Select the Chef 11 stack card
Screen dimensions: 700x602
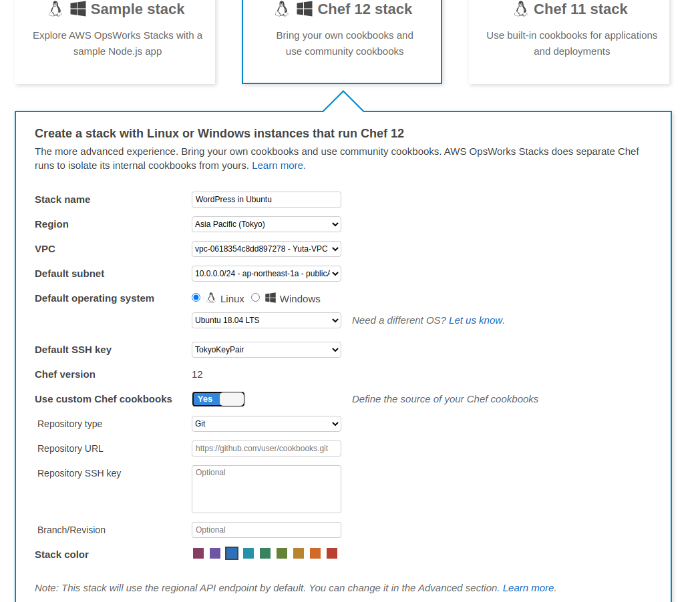pyautogui.click(x=569, y=41)
